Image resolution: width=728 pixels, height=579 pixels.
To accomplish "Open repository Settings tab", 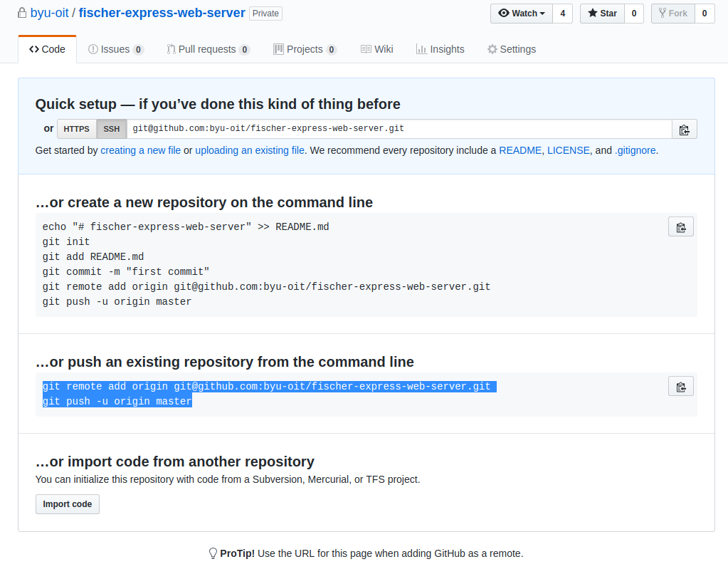I will [x=512, y=49].
